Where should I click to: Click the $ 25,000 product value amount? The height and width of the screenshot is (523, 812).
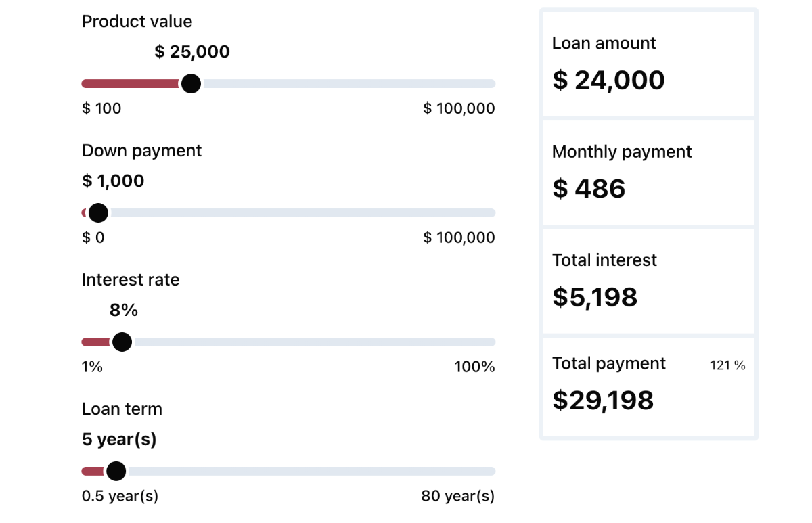(192, 52)
